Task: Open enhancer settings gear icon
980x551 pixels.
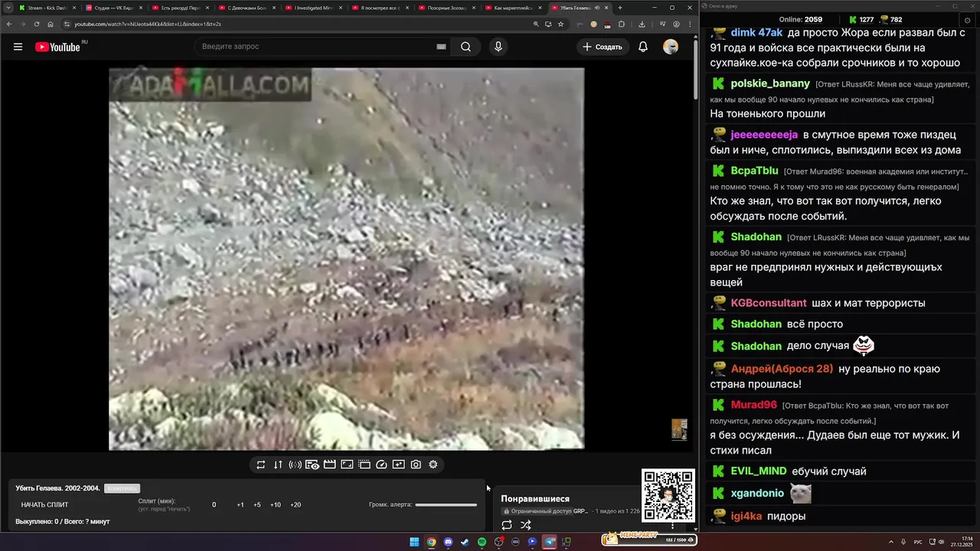Action: pos(433,465)
